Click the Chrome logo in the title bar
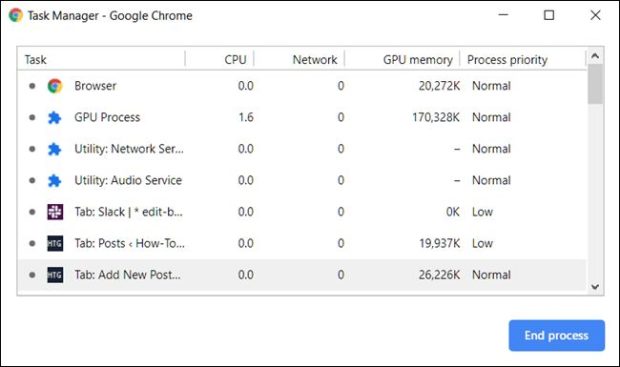The image size is (620, 367). [16, 15]
